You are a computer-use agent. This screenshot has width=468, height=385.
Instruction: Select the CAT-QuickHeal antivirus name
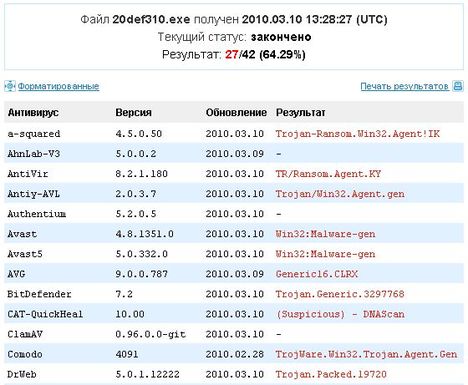pos(45,314)
